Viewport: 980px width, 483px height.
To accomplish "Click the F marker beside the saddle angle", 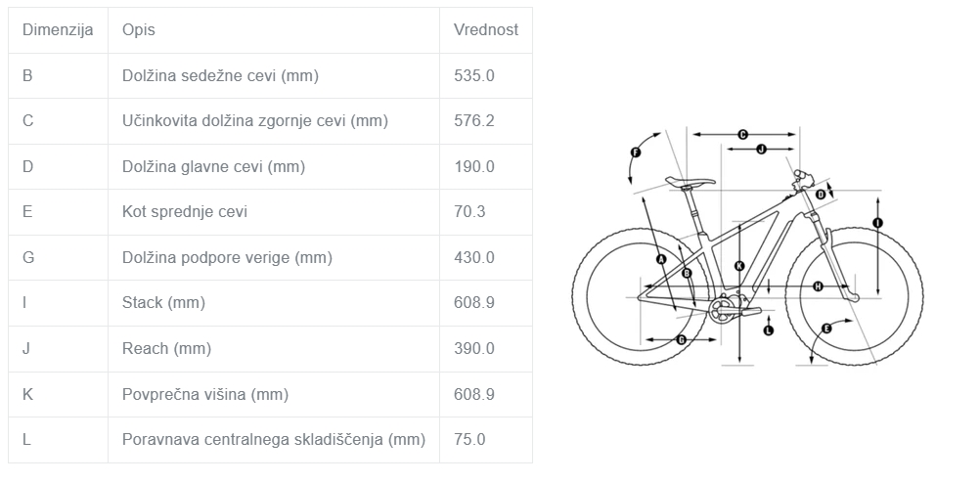I will pyautogui.click(x=636, y=153).
